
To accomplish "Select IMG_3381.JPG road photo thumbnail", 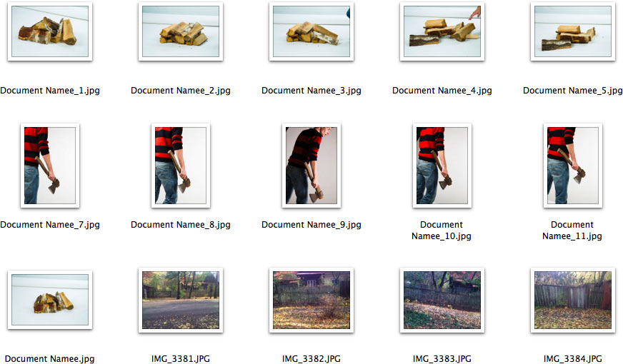I will pos(181,300).
